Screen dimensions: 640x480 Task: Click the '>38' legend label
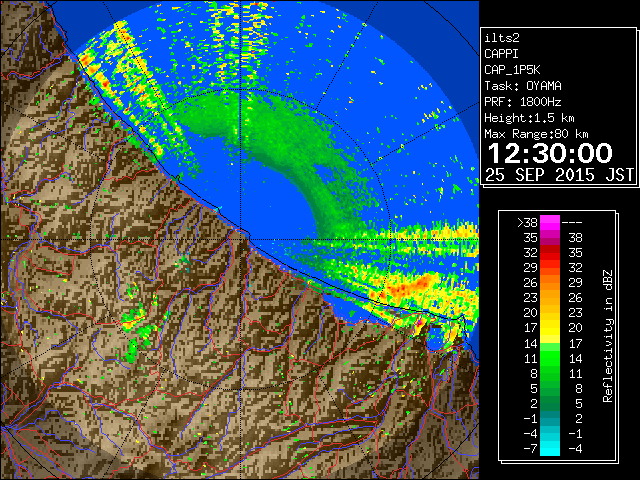(527, 222)
